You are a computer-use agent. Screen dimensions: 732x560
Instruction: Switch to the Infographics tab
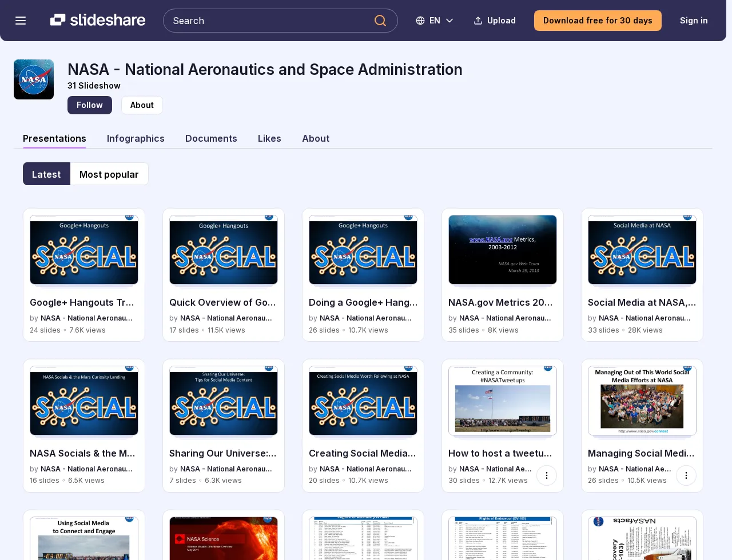(136, 138)
